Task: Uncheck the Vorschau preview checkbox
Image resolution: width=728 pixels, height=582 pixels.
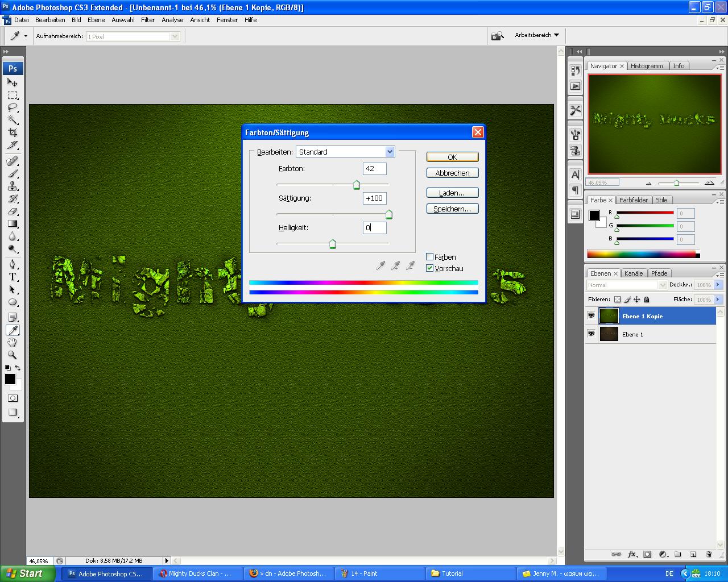Action: (430, 268)
